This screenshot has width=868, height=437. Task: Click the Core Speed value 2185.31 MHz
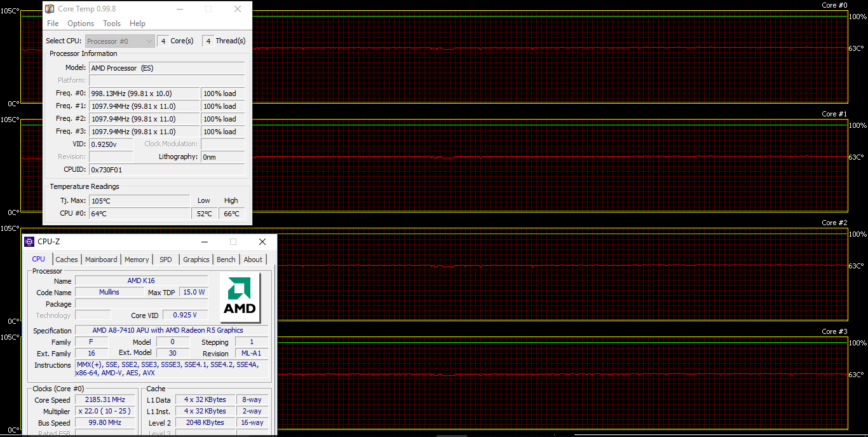coord(106,399)
